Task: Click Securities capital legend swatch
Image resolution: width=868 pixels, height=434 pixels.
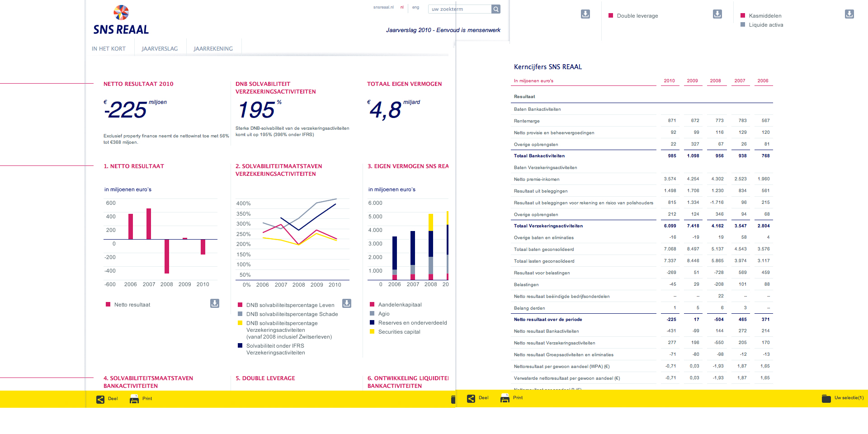Action: [x=372, y=331]
